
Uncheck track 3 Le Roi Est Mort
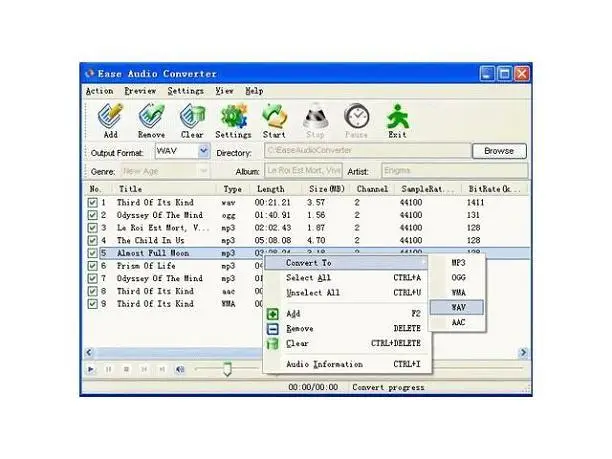[x=92, y=228]
